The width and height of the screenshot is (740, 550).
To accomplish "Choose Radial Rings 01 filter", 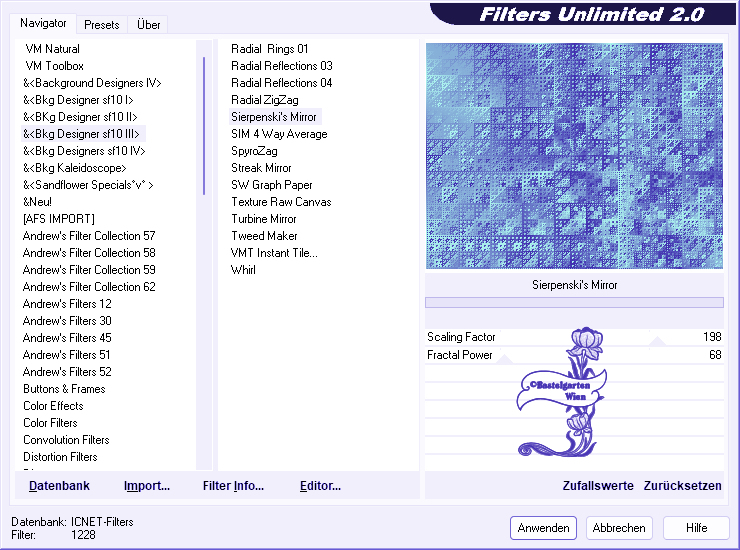I will click(x=269, y=49).
